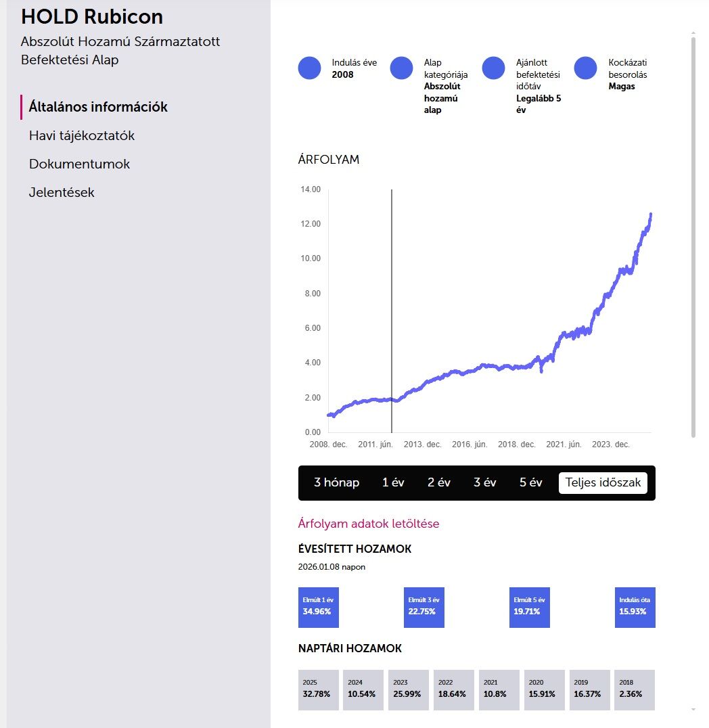This screenshot has width=709, height=728.
Task: Click the Elmúlt 1 év return tile
Action: coord(318,607)
